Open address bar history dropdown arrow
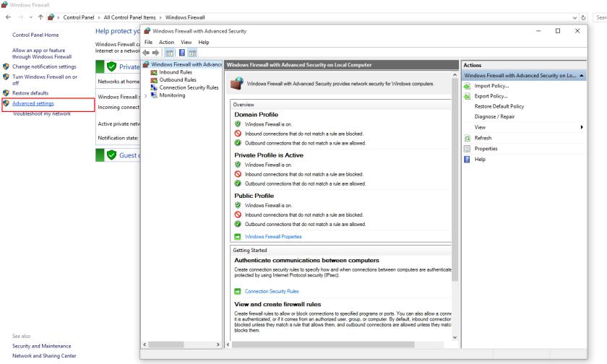Image resolution: width=607 pixels, height=364 pixels. coord(574,18)
